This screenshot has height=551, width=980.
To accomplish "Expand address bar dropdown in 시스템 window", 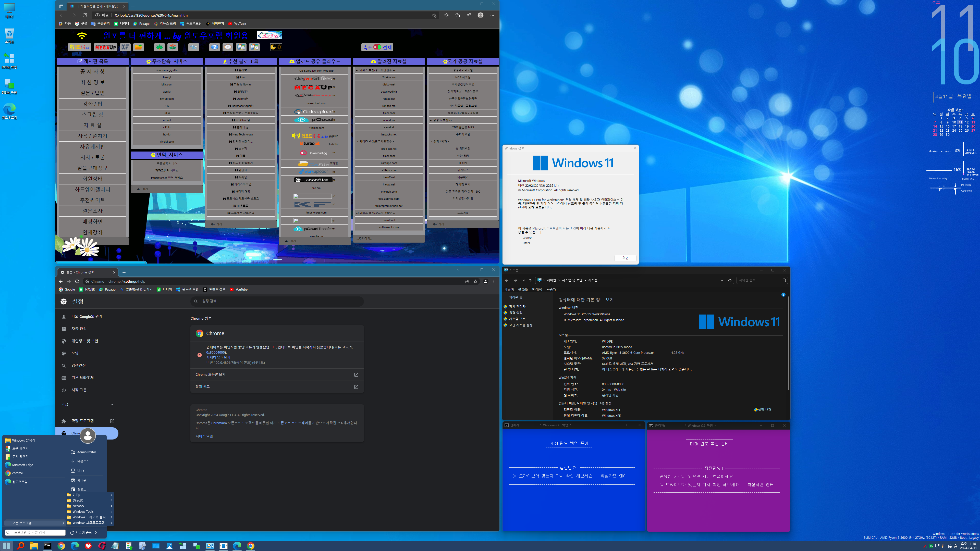I will click(x=722, y=280).
